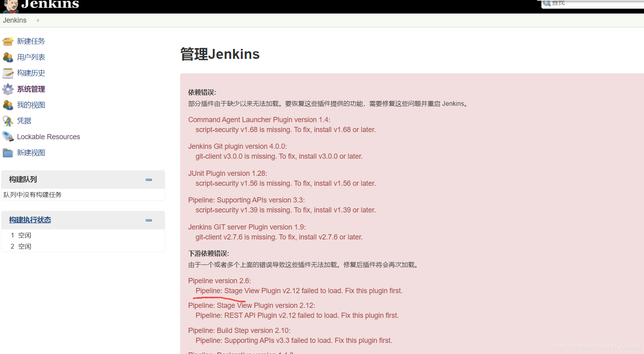
Task: Collapse the 构建执行状态 panel
Action: point(149,220)
